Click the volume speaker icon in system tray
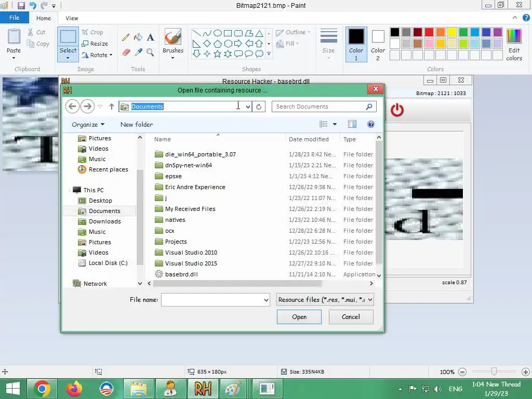 coord(438,389)
